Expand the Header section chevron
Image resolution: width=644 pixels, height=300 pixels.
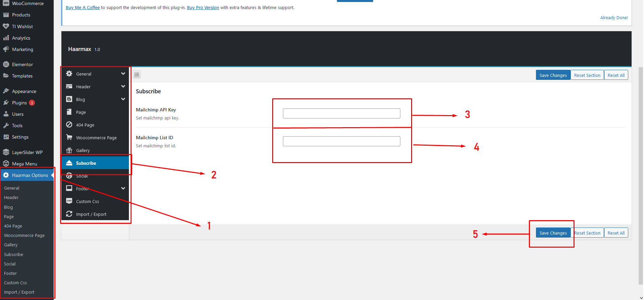click(x=123, y=86)
